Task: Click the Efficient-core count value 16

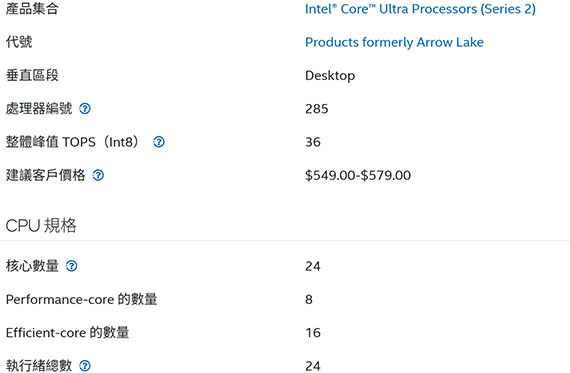Action: (313, 333)
